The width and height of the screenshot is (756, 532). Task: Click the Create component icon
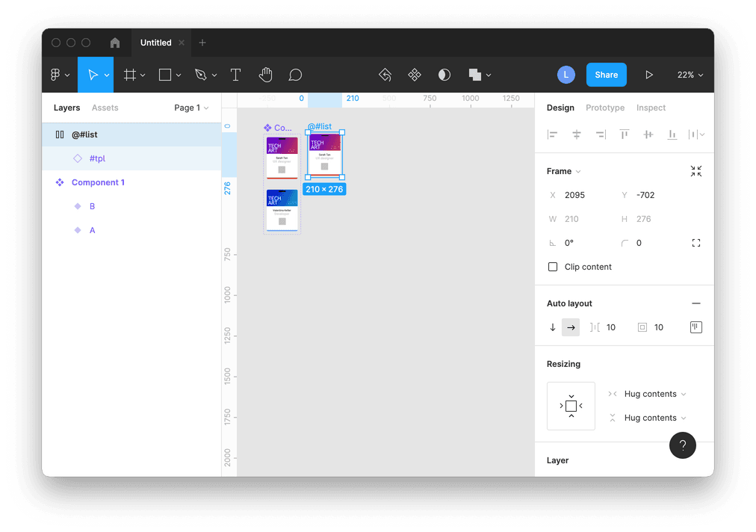tap(414, 75)
